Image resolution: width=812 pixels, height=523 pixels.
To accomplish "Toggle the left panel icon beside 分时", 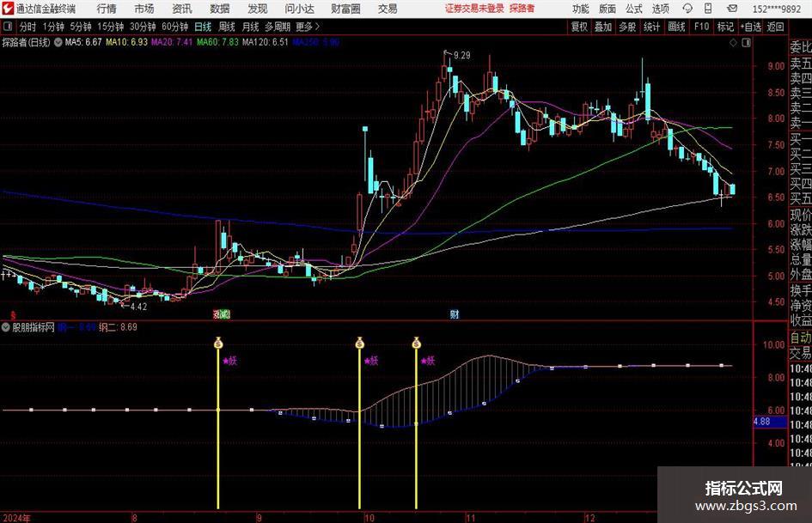I will click(7, 27).
